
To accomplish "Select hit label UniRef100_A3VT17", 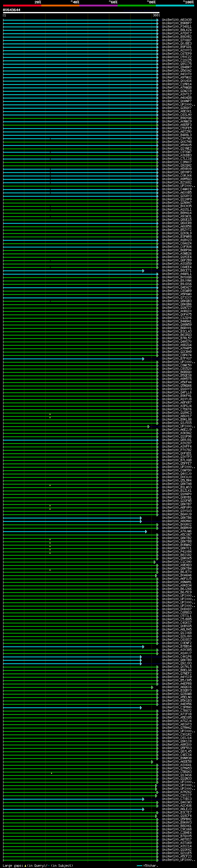I will pos(177,94).
